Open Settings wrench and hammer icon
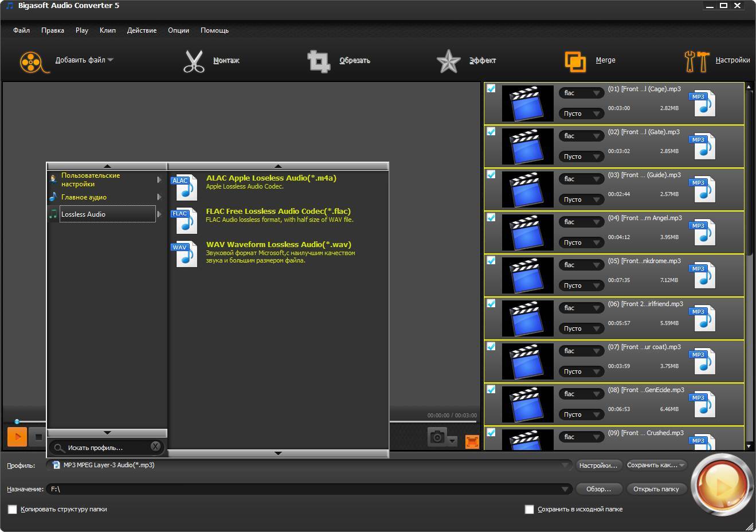This screenshot has height=532, width=756. coord(697,61)
